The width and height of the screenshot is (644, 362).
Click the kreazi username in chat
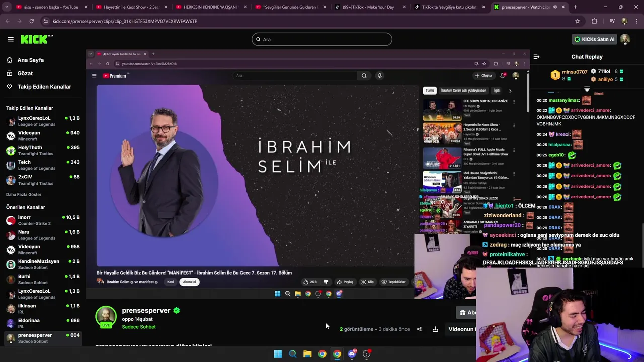coord(563,134)
